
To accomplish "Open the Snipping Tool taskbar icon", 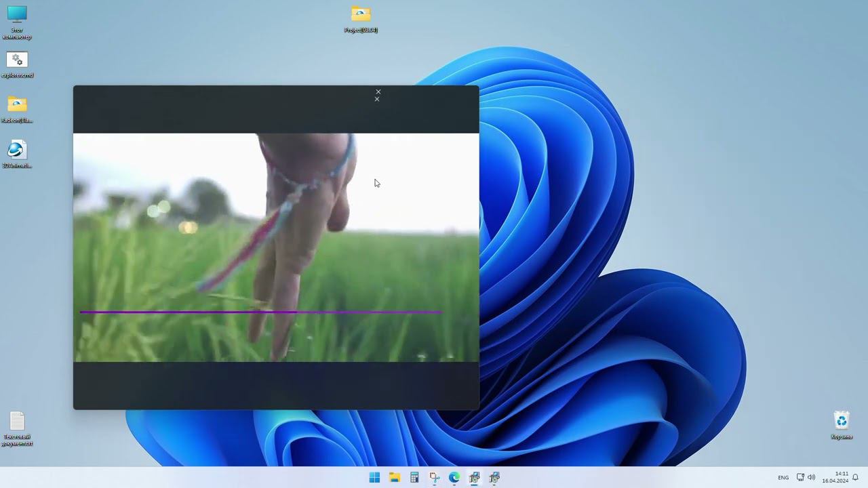I will tap(435, 477).
